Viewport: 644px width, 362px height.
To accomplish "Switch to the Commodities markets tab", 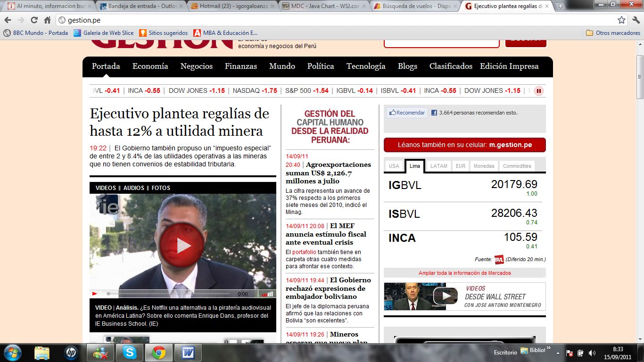I will [x=517, y=166].
